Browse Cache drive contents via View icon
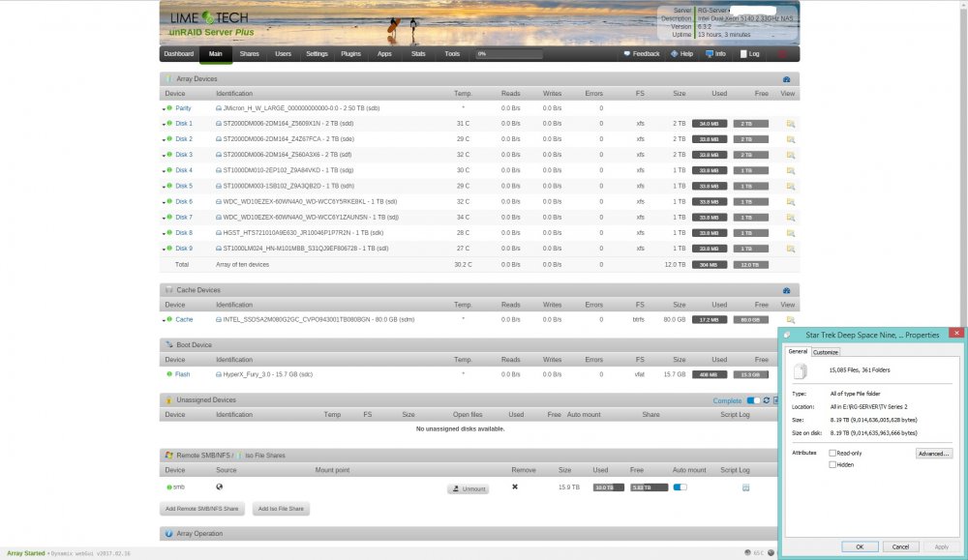Image resolution: width=968 pixels, height=560 pixels. (x=790, y=320)
